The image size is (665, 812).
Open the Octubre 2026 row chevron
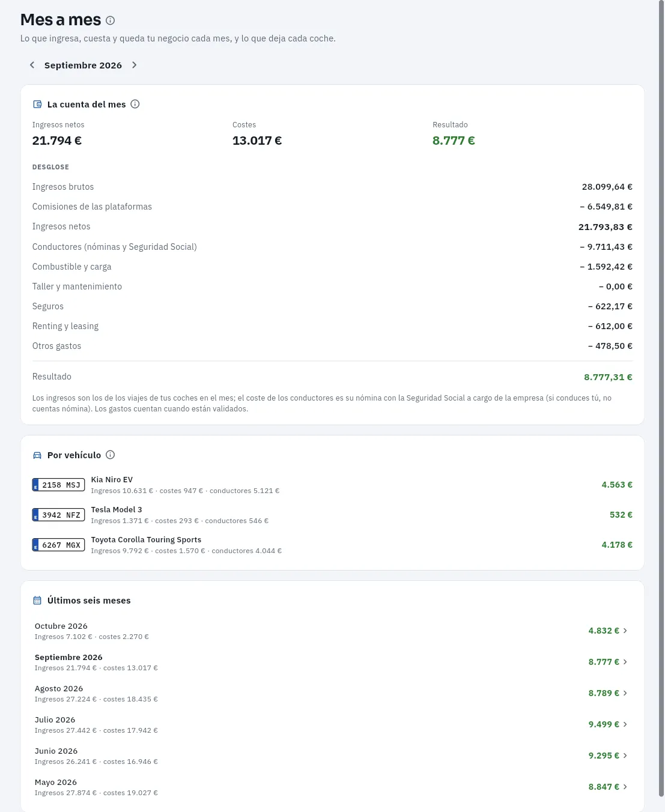point(625,631)
